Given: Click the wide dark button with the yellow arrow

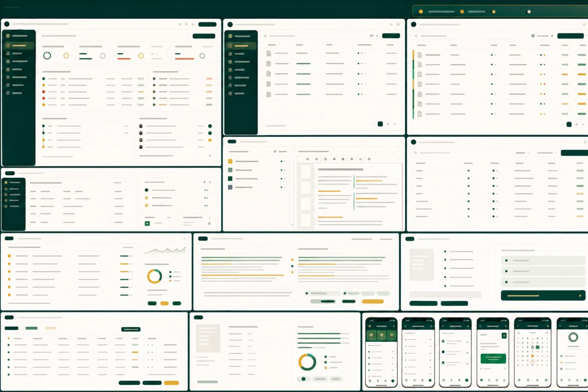Looking at the screenshot, I should point(543,295).
